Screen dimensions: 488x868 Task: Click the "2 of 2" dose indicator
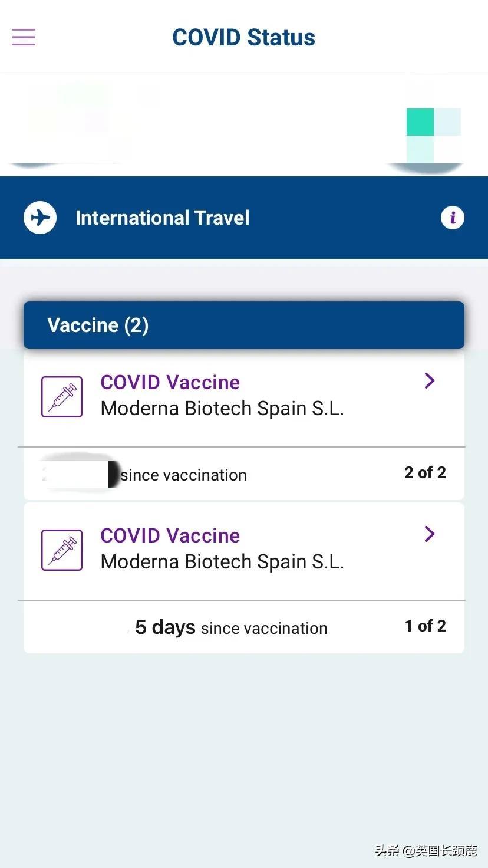coord(425,473)
